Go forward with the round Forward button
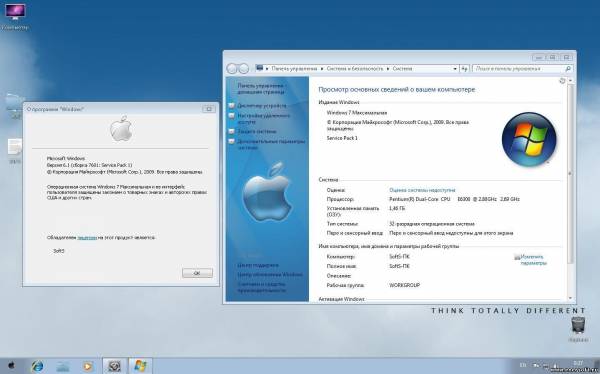The height and width of the screenshot is (374, 600). (244, 69)
